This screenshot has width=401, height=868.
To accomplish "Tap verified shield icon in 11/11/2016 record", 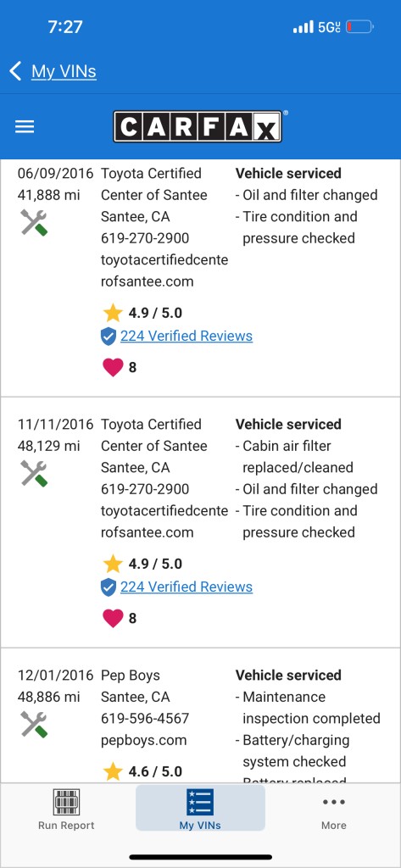I will tap(109, 587).
